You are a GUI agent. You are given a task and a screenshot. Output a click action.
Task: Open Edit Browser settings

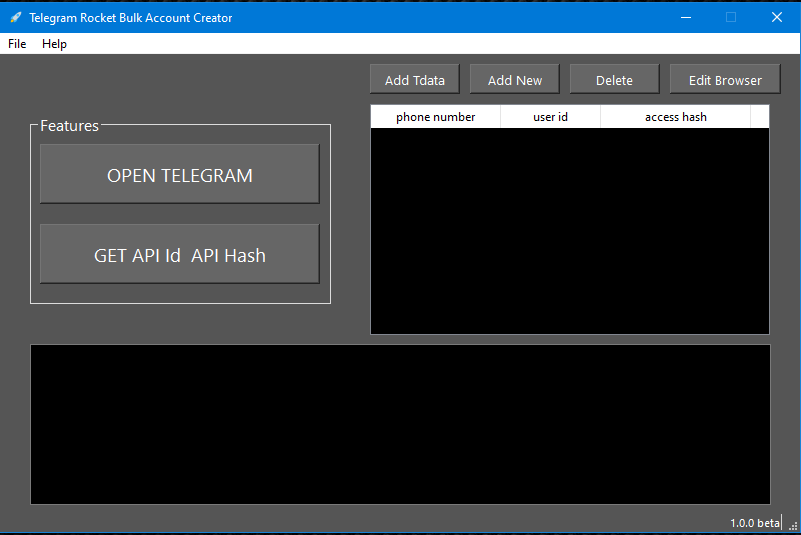click(x=725, y=80)
